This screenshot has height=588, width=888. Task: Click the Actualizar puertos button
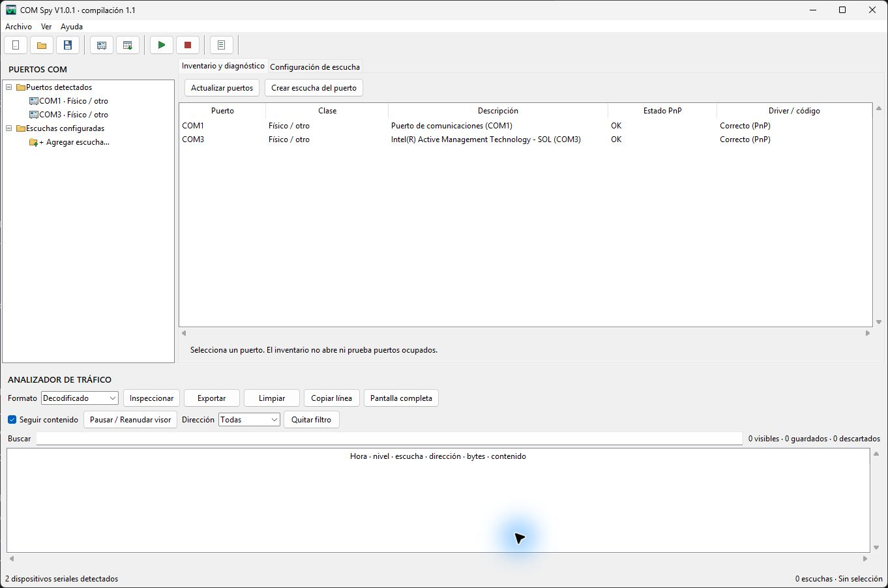(222, 88)
